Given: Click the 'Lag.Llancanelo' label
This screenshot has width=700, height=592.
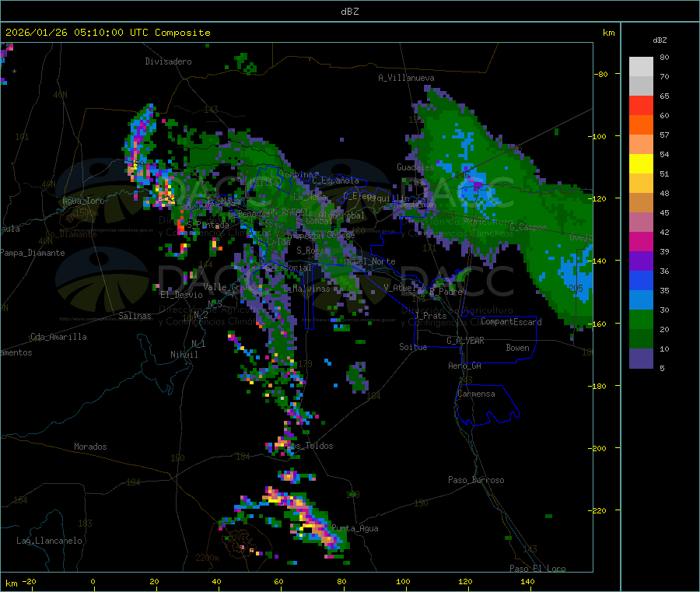Looking at the screenshot, I should [50, 541].
